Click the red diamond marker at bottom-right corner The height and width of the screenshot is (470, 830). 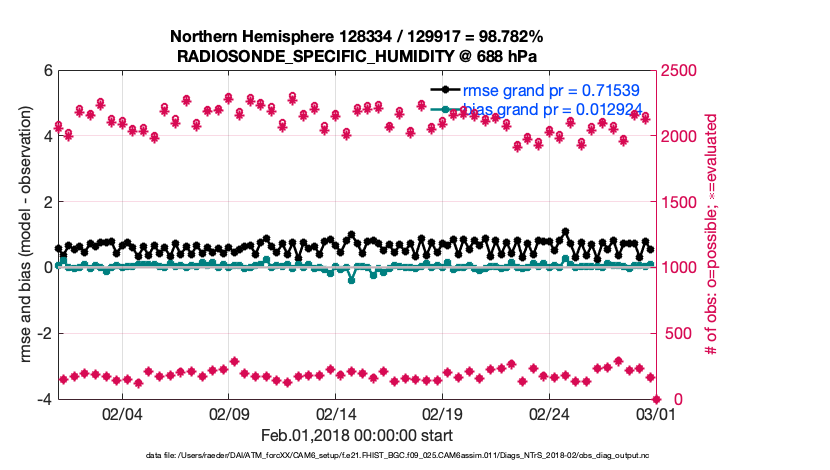[656, 399]
